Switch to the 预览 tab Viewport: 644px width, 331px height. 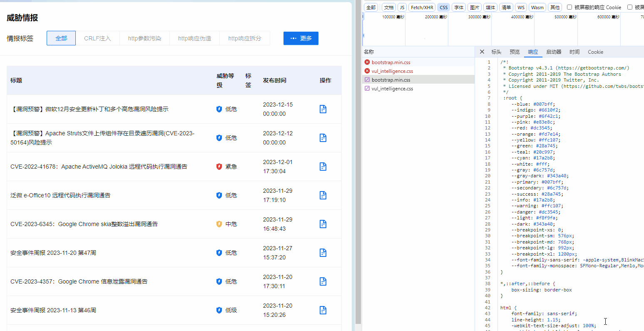[x=515, y=52]
